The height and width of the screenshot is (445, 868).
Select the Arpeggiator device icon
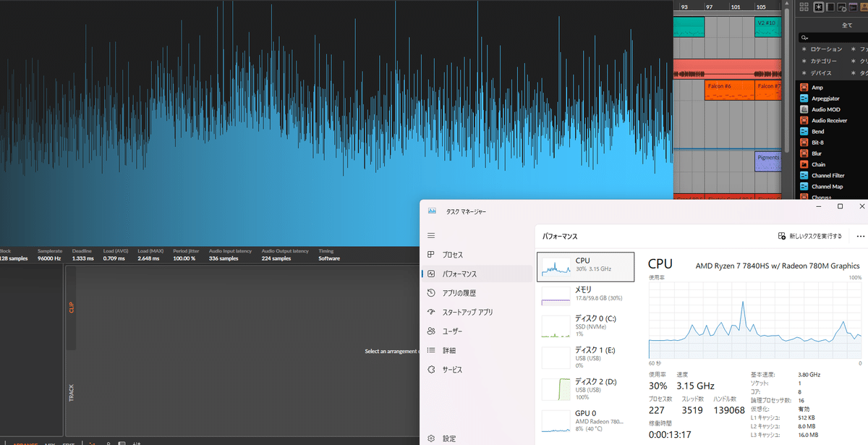click(804, 98)
